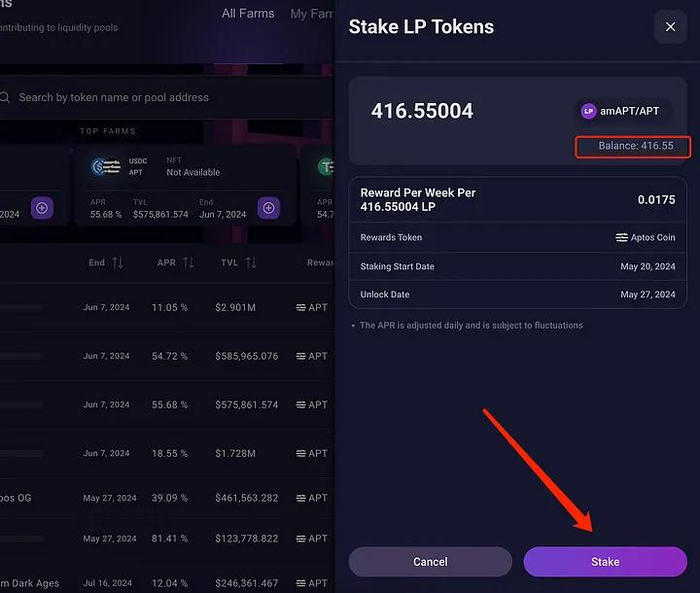This screenshot has height=593, width=700.
Task: Click the Stake button
Action: tap(605, 562)
